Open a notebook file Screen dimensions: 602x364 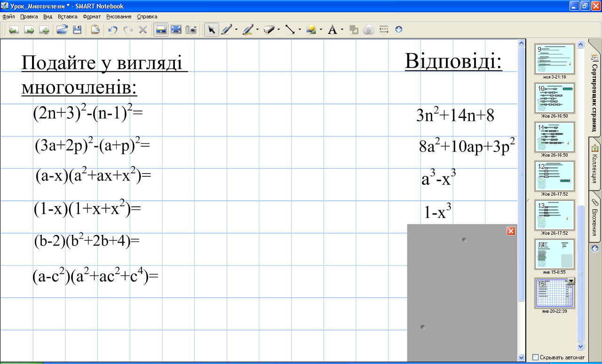click(x=62, y=30)
